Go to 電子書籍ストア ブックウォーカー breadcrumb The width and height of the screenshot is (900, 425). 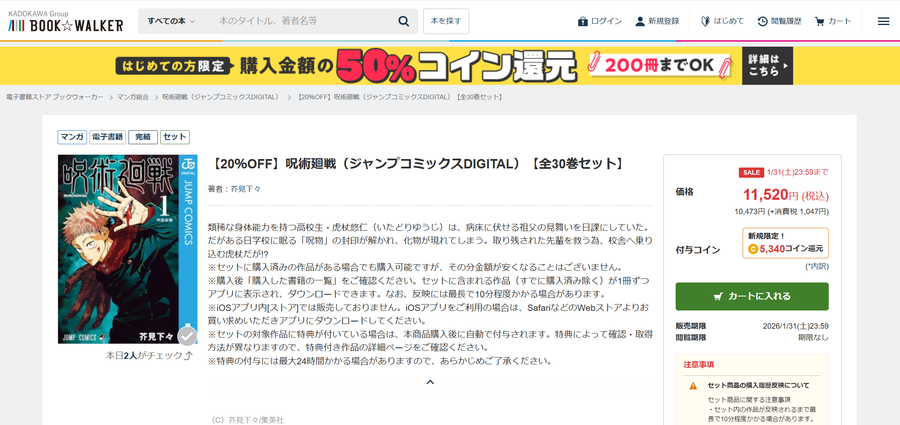(x=55, y=97)
